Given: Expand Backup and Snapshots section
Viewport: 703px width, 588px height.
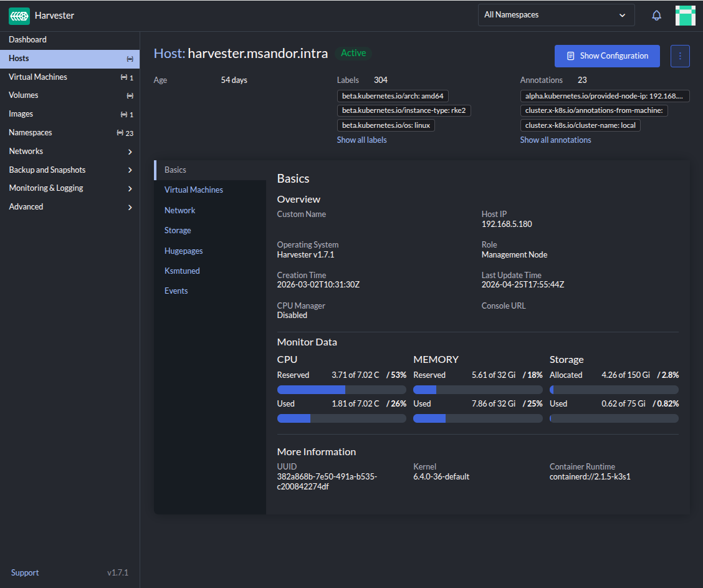Looking at the screenshot, I should [x=130, y=170].
